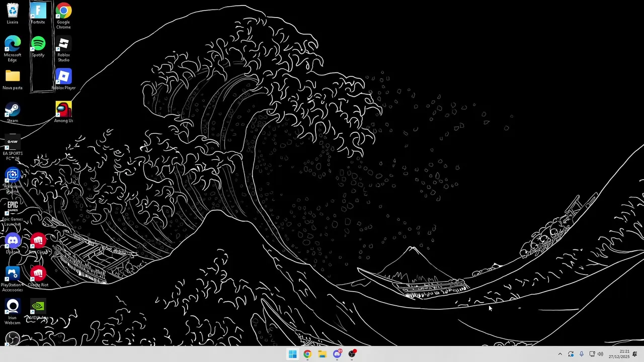The width and height of the screenshot is (644, 362).
Task: Click the microphone tray icon
Action: point(581,354)
